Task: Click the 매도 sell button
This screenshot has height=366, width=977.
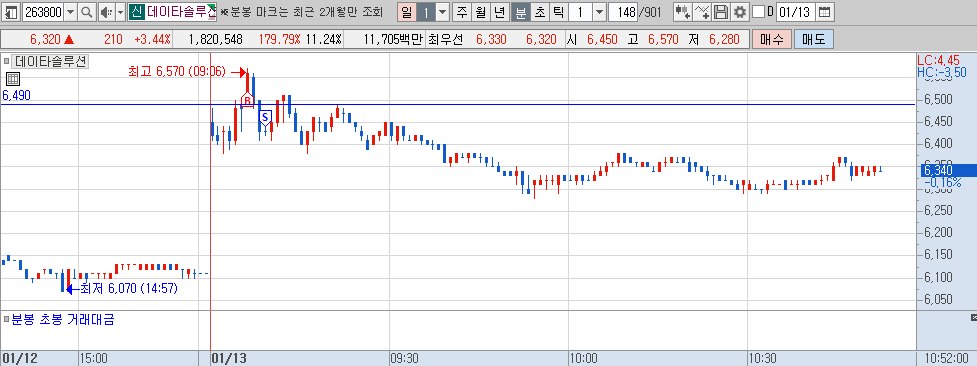Action: tap(813, 39)
